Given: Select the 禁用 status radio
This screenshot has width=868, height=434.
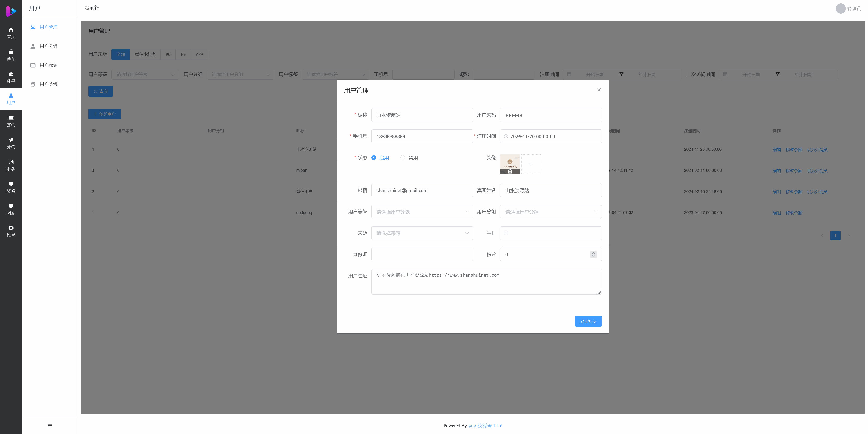Looking at the screenshot, I should pos(403,158).
